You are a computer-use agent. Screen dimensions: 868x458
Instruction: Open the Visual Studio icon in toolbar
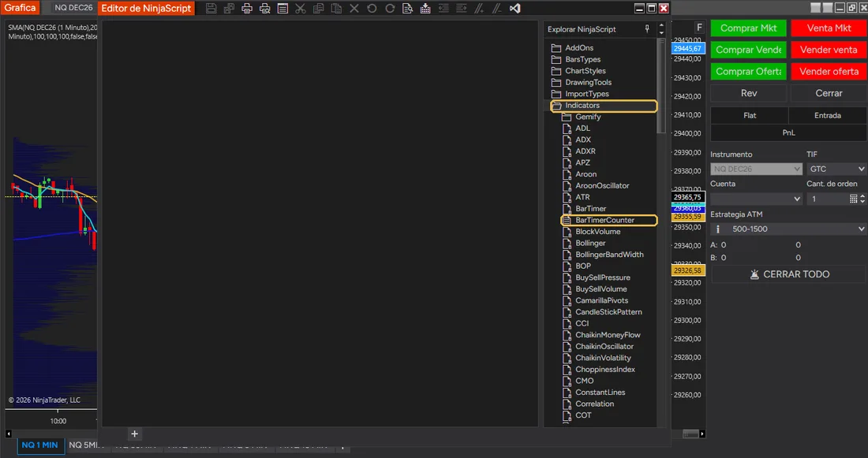(x=514, y=9)
